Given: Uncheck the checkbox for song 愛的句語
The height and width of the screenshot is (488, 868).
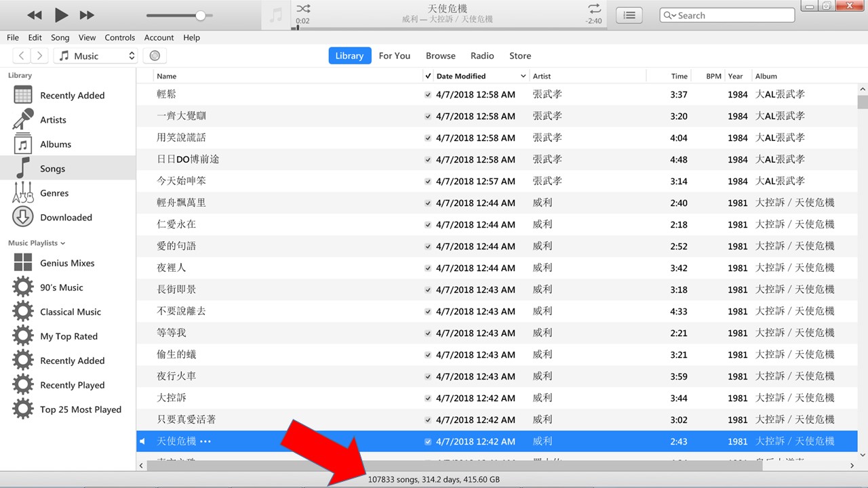Looking at the screenshot, I should click(x=428, y=247).
